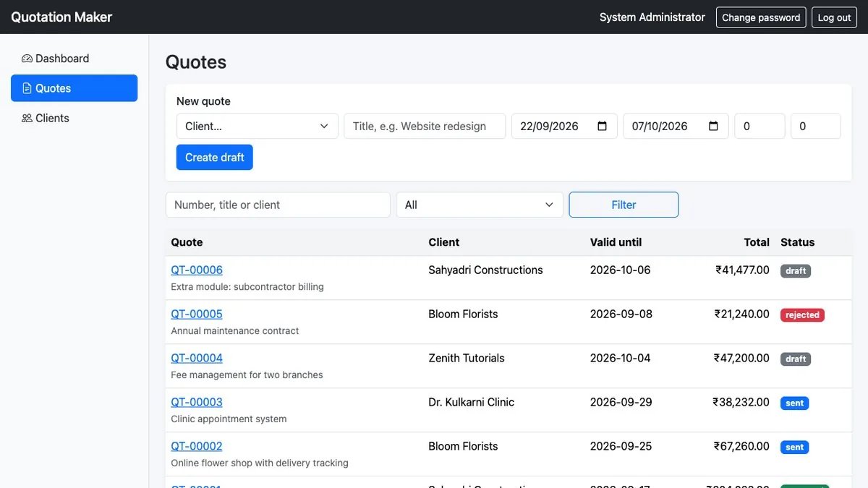Viewport: 868px width, 488px height.
Task: Click the valid-until date field showing 07/10/2026
Action: pyautogui.click(x=676, y=126)
